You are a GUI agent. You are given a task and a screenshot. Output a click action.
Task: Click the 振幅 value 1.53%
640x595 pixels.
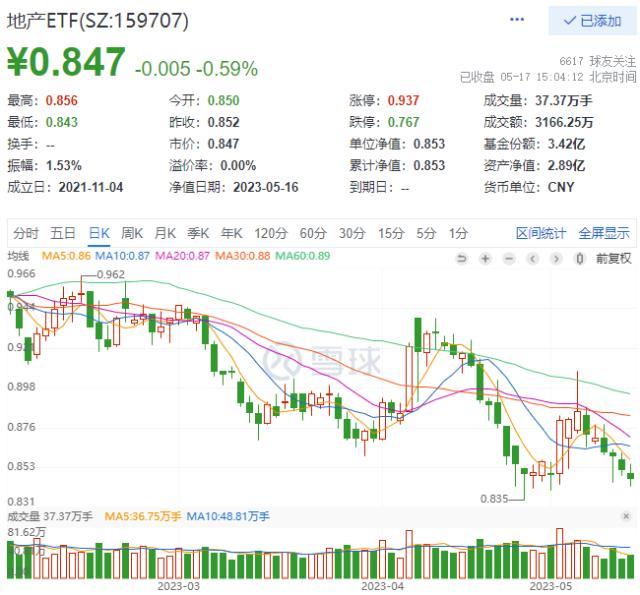coord(63,165)
